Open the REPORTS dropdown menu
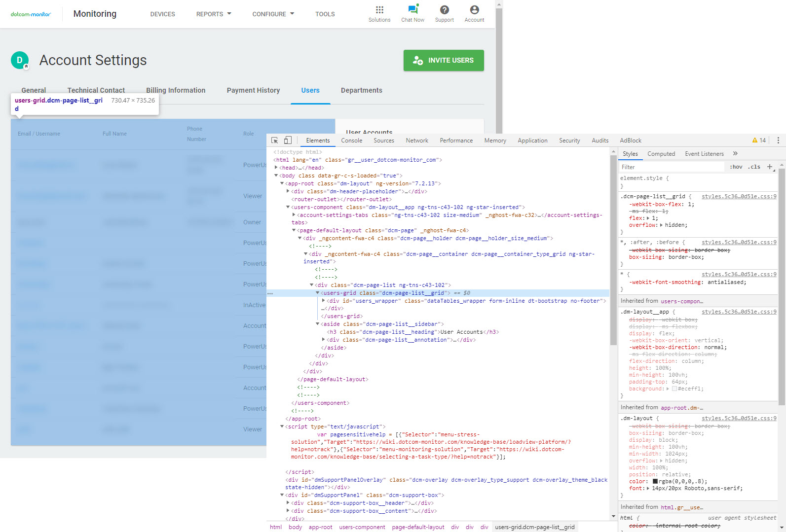Image resolution: width=786 pixels, height=532 pixels. click(x=214, y=14)
